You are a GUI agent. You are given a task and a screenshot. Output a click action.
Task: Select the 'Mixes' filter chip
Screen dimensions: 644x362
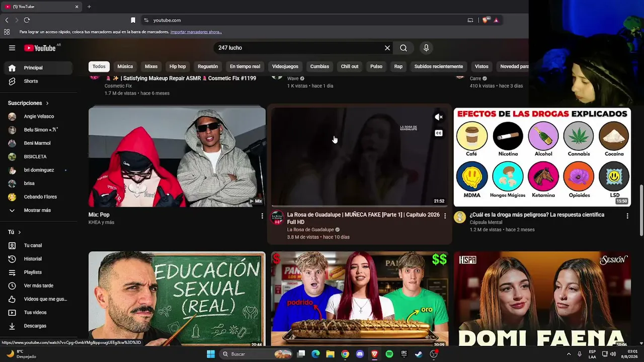pyautogui.click(x=151, y=66)
